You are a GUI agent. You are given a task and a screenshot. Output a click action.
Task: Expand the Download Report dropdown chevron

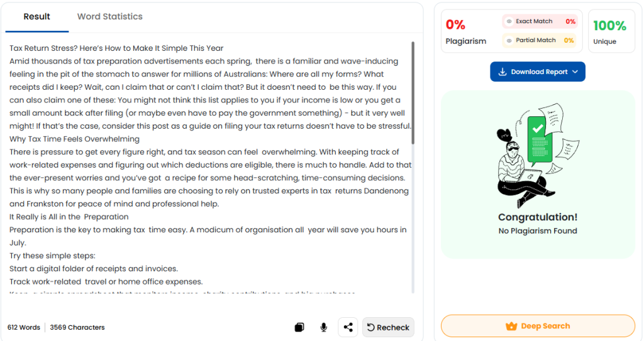(575, 72)
